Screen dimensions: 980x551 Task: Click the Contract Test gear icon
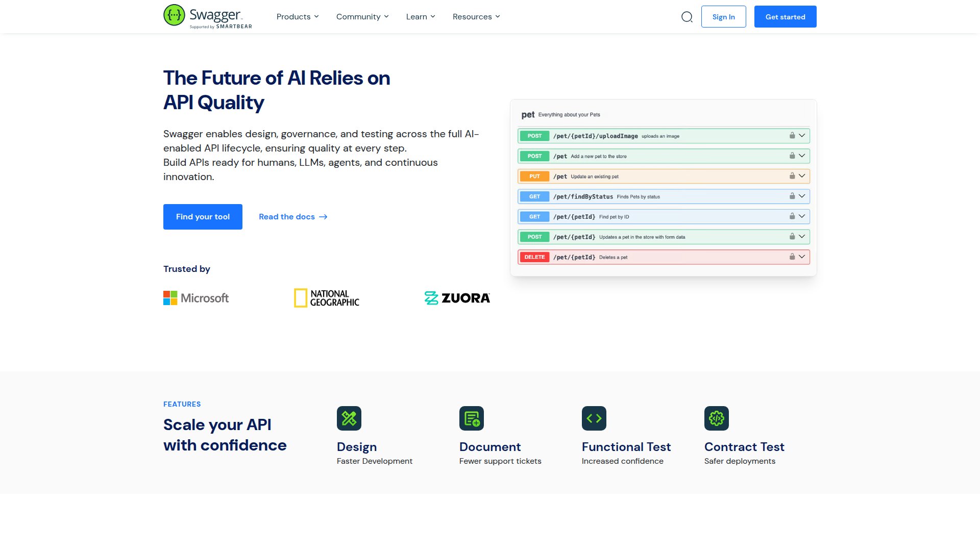tap(717, 418)
